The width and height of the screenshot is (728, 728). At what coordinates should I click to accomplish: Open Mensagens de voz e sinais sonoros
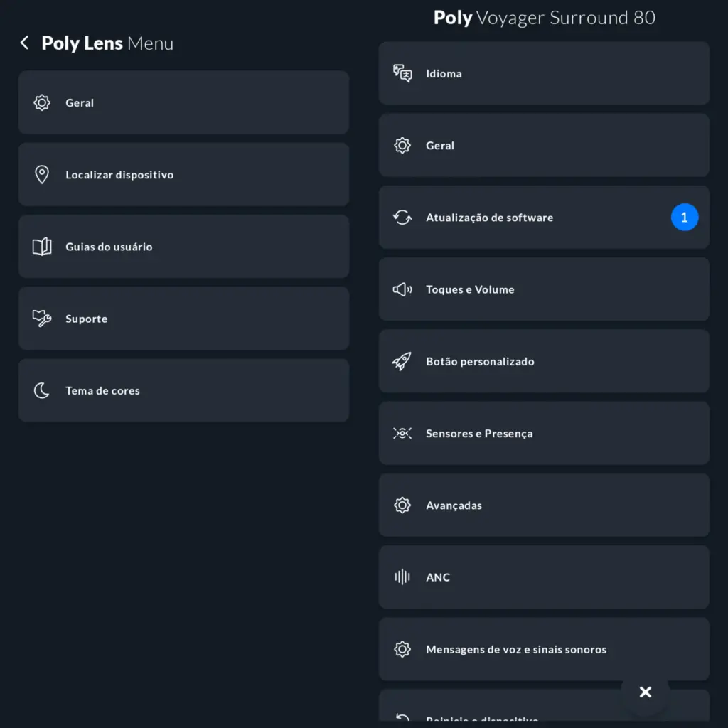[x=544, y=649]
